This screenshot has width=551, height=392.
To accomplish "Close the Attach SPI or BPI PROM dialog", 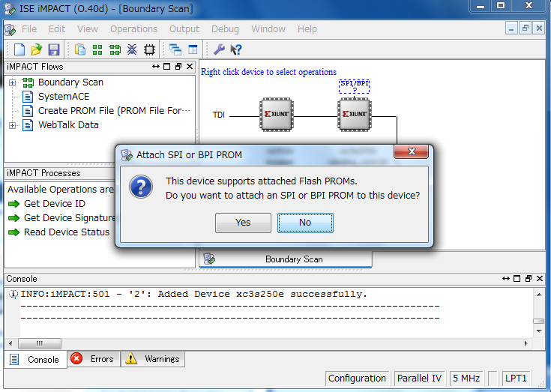I will 412,151.
